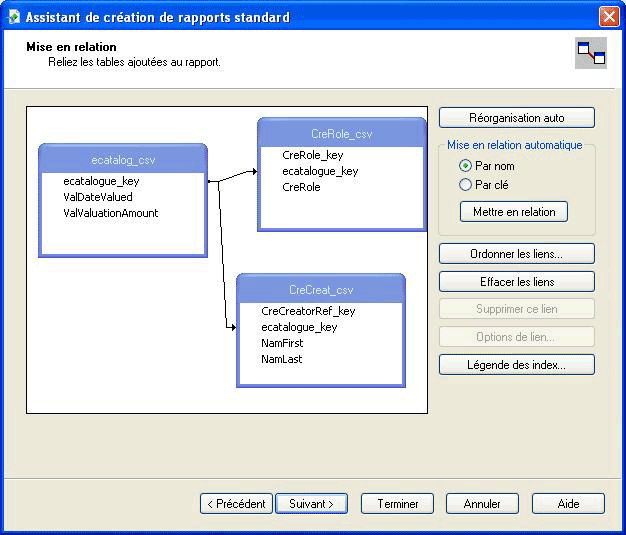Image resolution: width=626 pixels, height=535 pixels.
Task: Click 'Effacer les liens' button
Action: (x=516, y=282)
